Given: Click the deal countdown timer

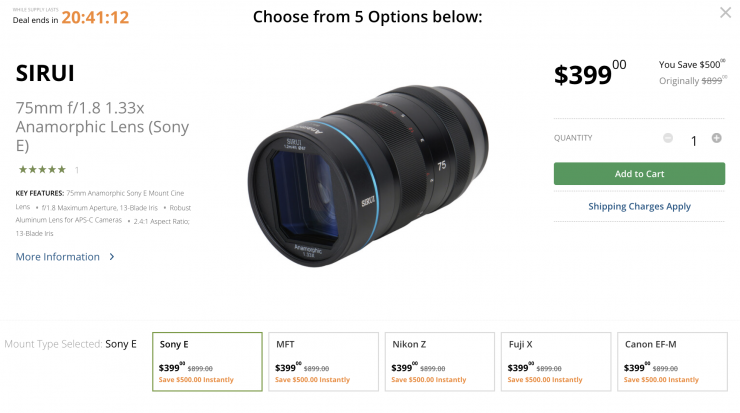Looking at the screenshot, I should click(95, 16).
